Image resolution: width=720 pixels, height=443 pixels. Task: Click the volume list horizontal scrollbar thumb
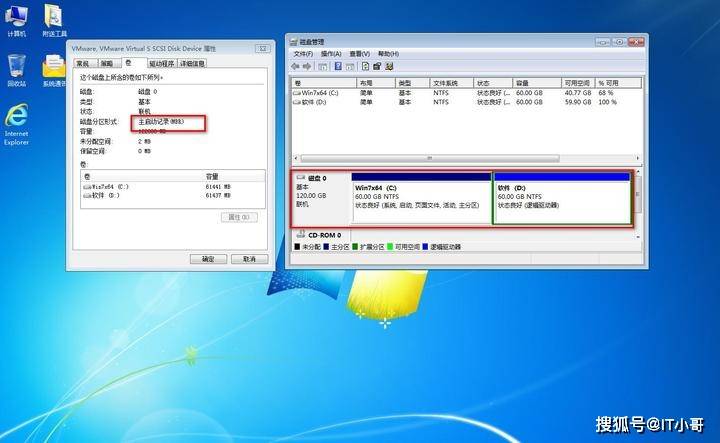[x=430, y=158]
